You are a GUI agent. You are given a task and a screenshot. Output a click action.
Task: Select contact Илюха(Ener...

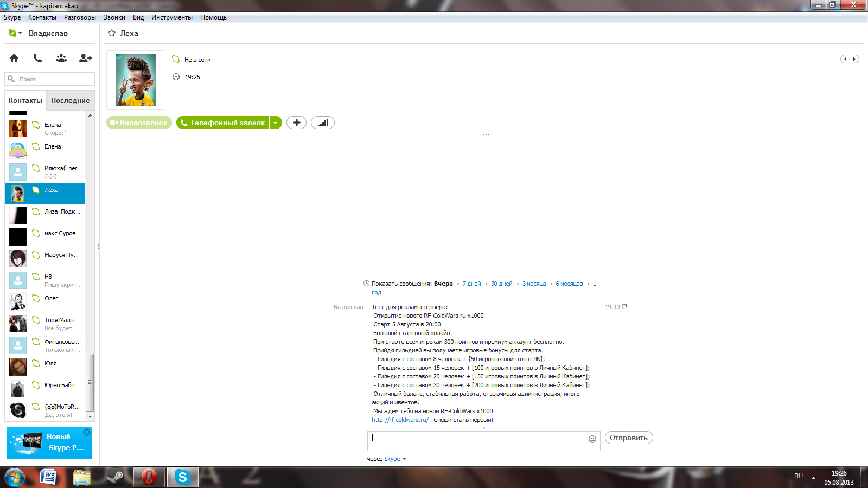[45, 172]
